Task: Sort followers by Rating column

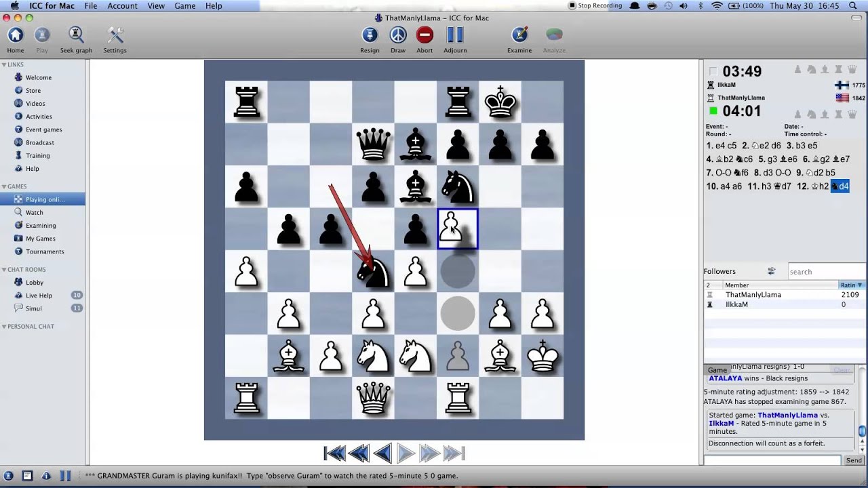Action: 852,285
